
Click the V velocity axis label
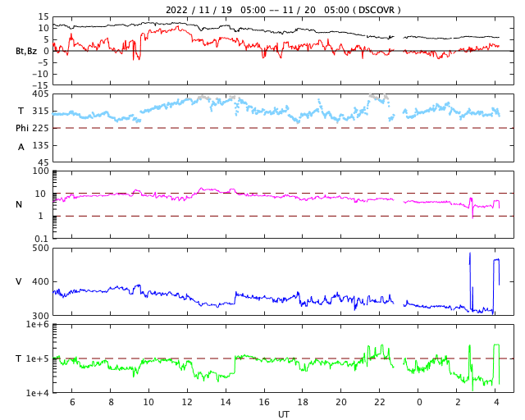point(19,281)
